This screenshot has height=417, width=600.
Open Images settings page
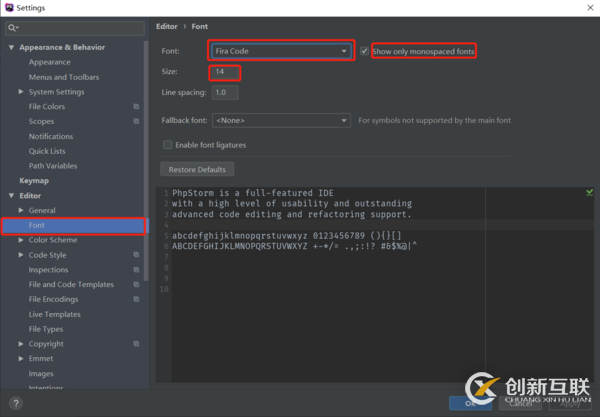(41, 373)
